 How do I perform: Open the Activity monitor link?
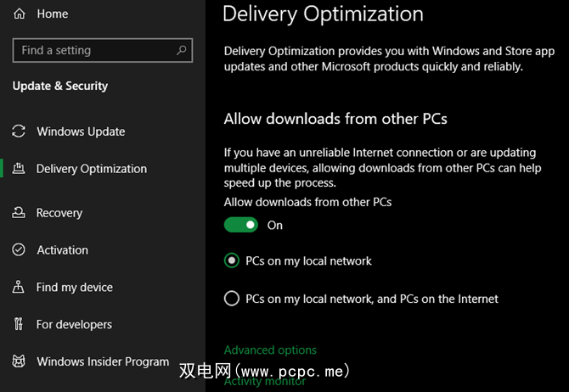[x=265, y=382]
